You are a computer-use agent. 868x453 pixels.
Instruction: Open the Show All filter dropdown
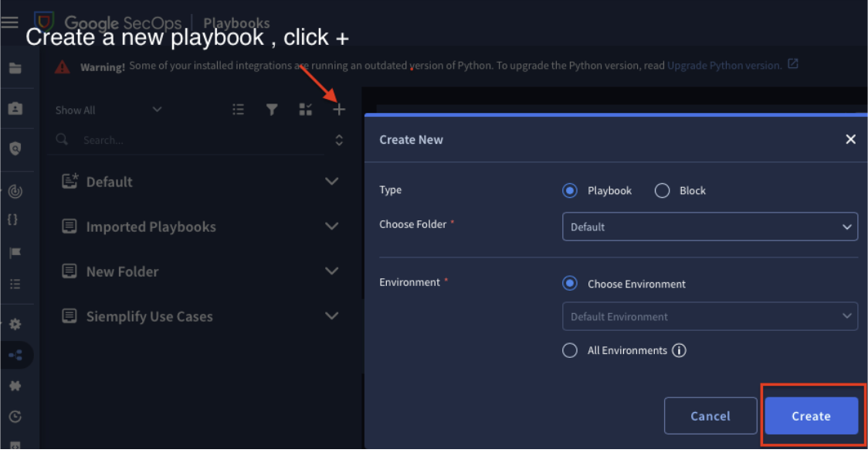pos(108,110)
